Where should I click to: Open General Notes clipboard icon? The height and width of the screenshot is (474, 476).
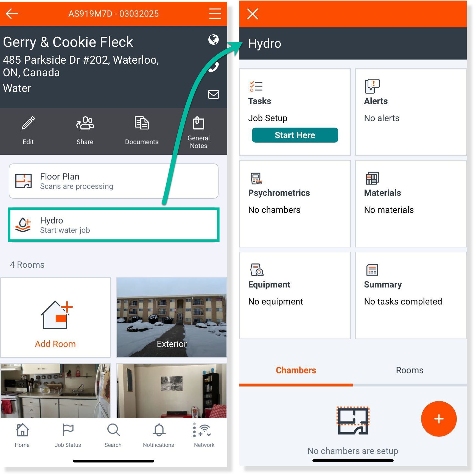tap(198, 123)
